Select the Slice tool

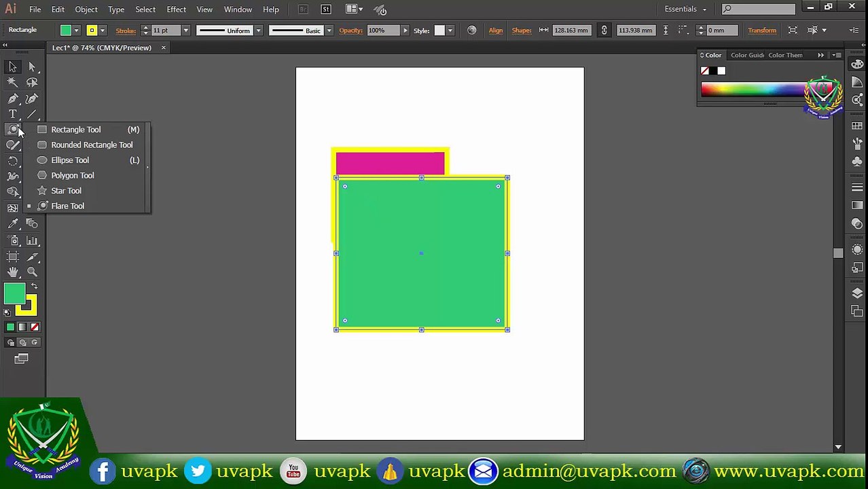pyautogui.click(x=32, y=257)
